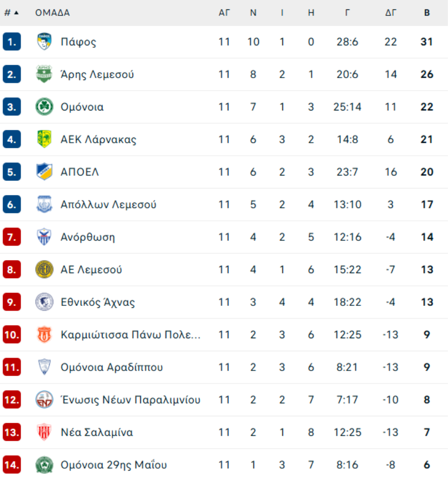Click the ΑΕ Λεμεσού round yellow logo
448x478 pixels.
[44, 270]
